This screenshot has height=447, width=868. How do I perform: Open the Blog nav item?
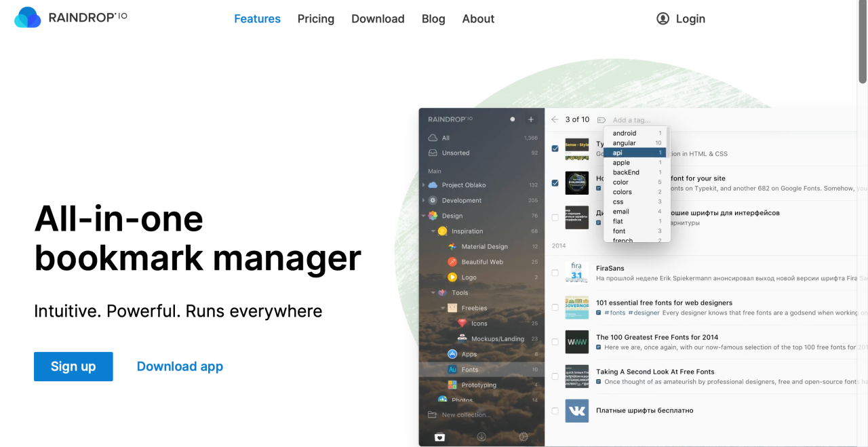coord(433,19)
